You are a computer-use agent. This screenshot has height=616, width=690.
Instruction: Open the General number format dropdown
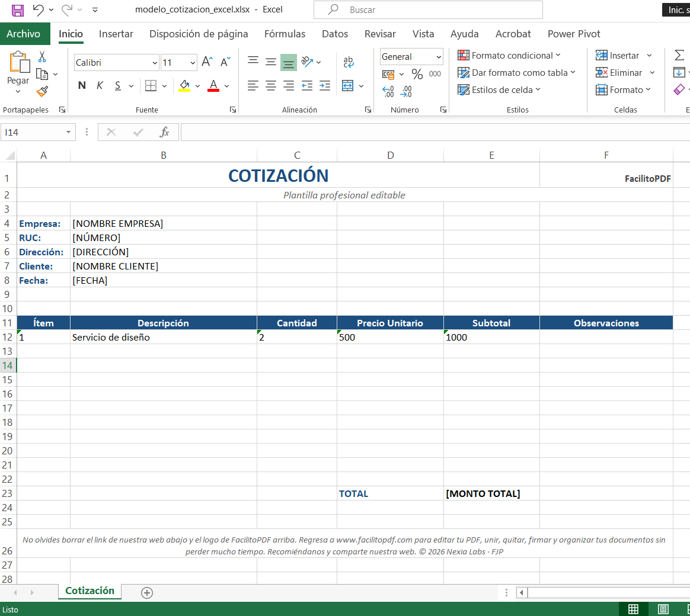pyautogui.click(x=439, y=57)
